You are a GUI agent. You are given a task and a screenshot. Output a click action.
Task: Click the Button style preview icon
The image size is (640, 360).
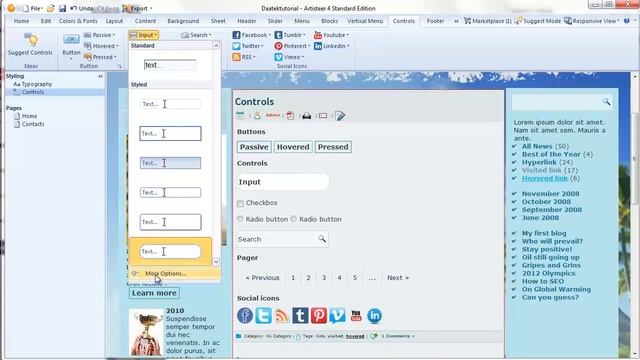pyautogui.click(x=71, y=39)
